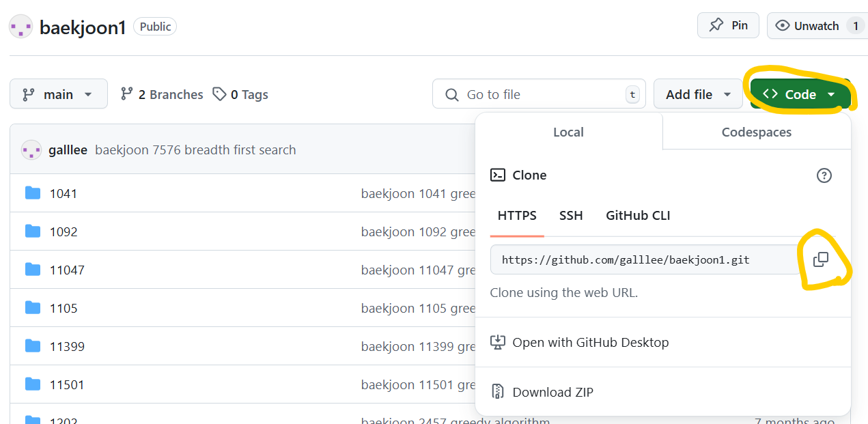868x424 pixels.
Task: Copy the HTTPS clone URL to clipboard
Action: [x=821, y=259]
